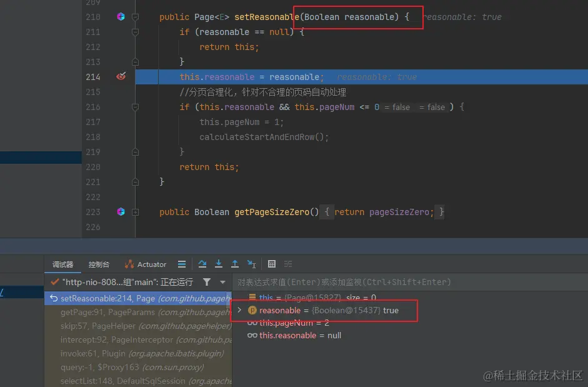Screen dimensions: 588x387
Task: Open the thread selector dropdown arrow
Action: (x=222, y=282)
